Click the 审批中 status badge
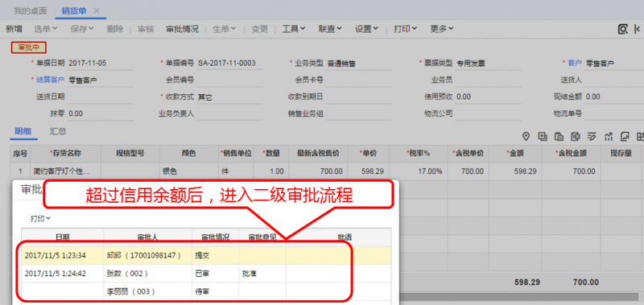Image resolution: width=644 pixels, height=305 pixels. pyautogui.click(x=28, y=47)
